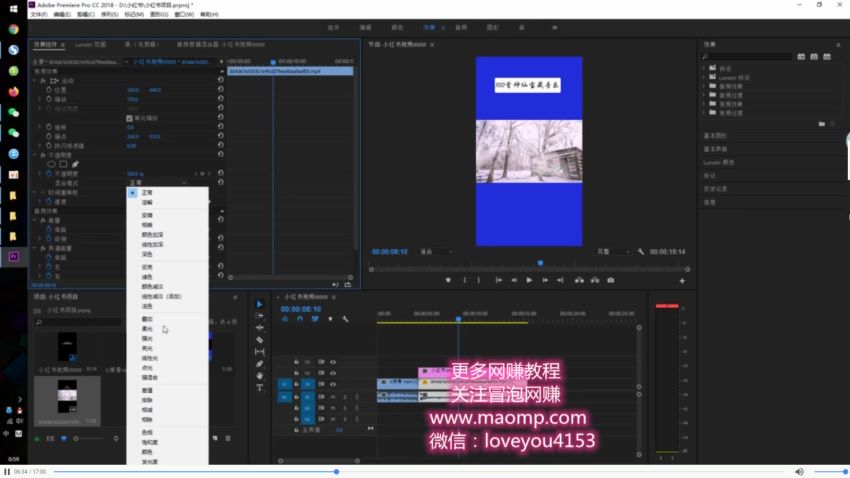Select the Selection tool in Tools panel

260,304
